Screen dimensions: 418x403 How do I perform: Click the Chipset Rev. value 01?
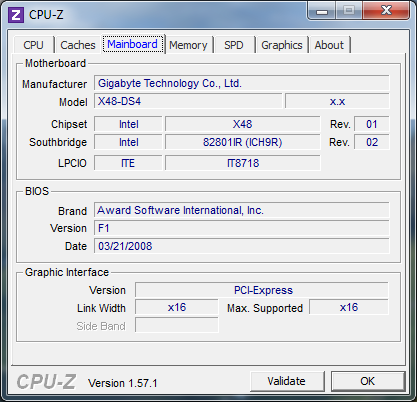pos(372,124)
